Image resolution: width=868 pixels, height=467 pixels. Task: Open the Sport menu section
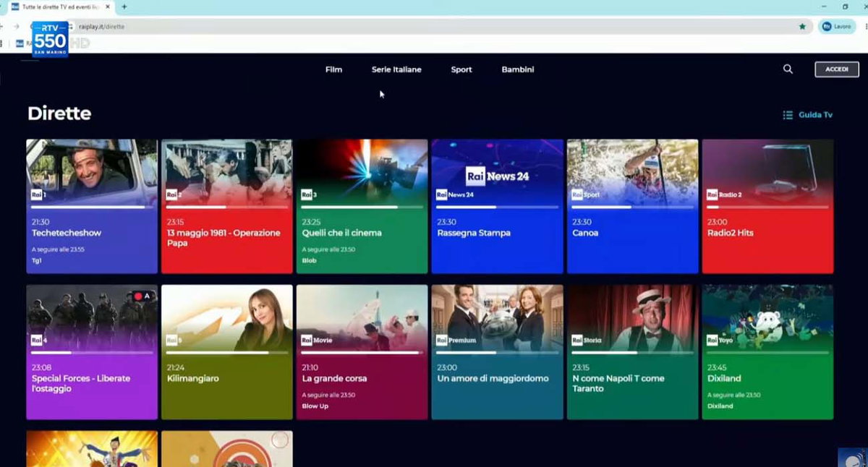tap(461, 69)
